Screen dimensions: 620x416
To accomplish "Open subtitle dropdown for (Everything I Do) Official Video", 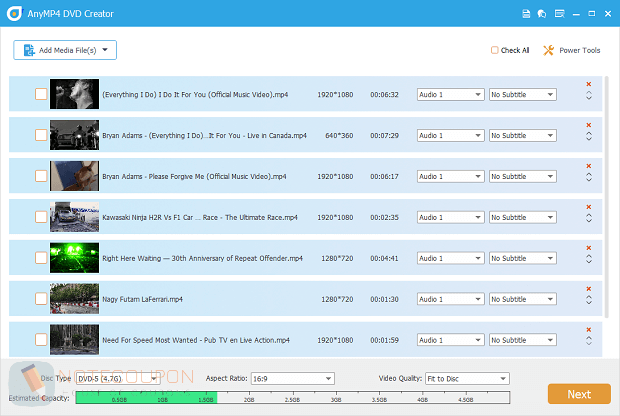I will [523, 95].
